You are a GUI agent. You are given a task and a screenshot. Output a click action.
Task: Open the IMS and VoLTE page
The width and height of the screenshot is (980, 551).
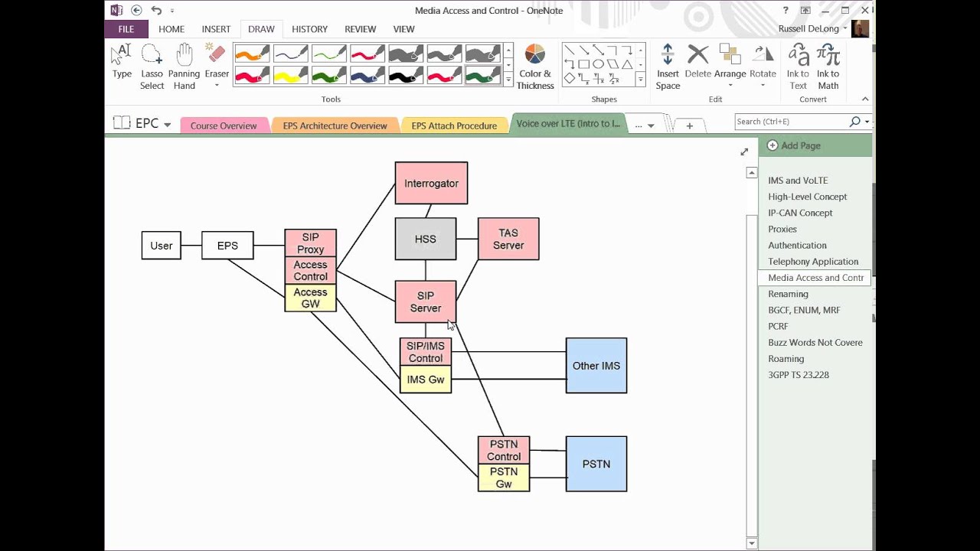pyautogui.click(x=798, y=181)
